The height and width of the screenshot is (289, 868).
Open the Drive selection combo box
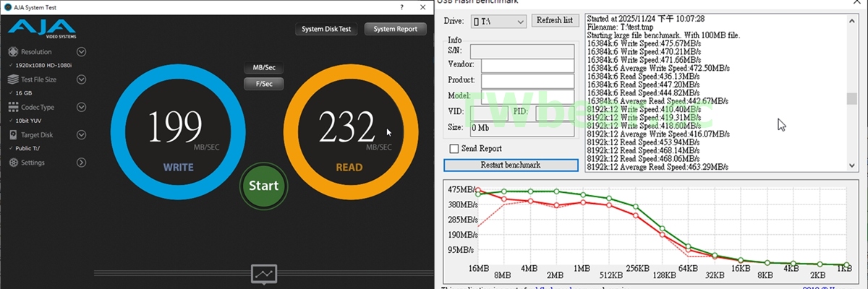tap(498, 21)
